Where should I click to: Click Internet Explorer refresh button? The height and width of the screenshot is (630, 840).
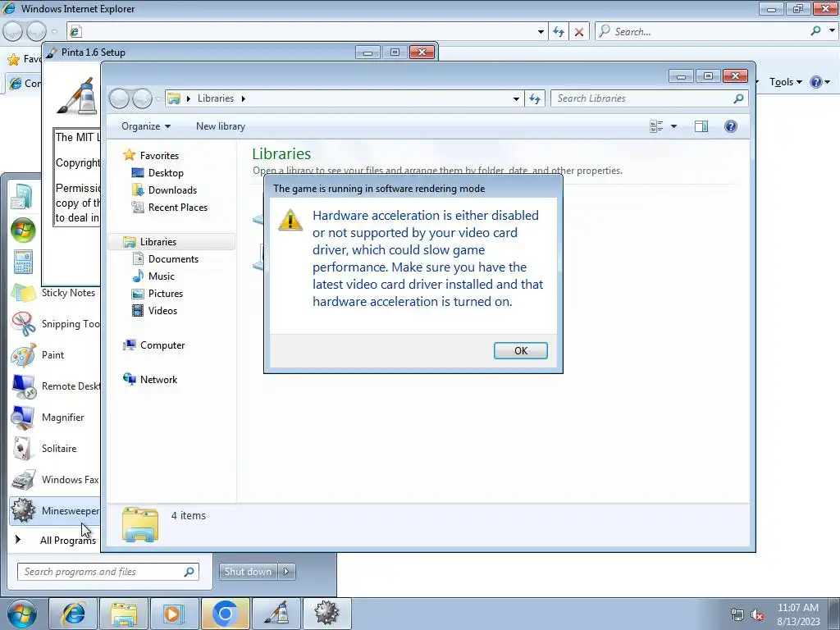click(x=559, y=32)
